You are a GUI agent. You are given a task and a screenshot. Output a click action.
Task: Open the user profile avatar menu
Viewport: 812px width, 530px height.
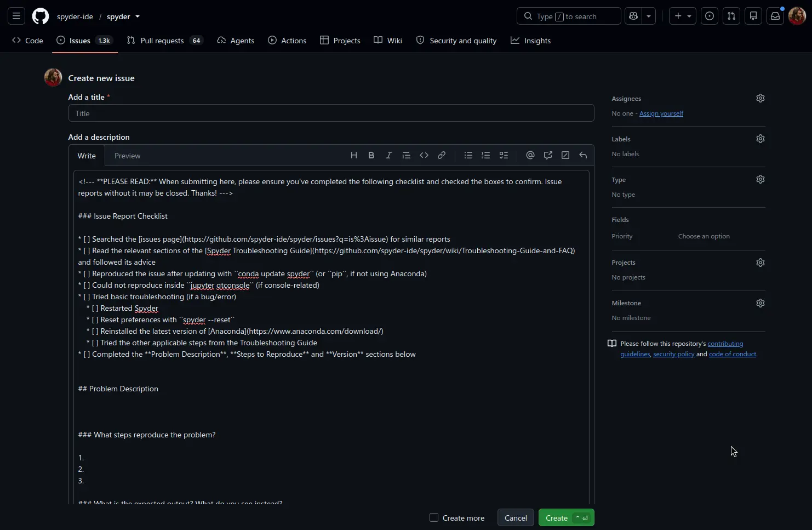pos(797,16)
